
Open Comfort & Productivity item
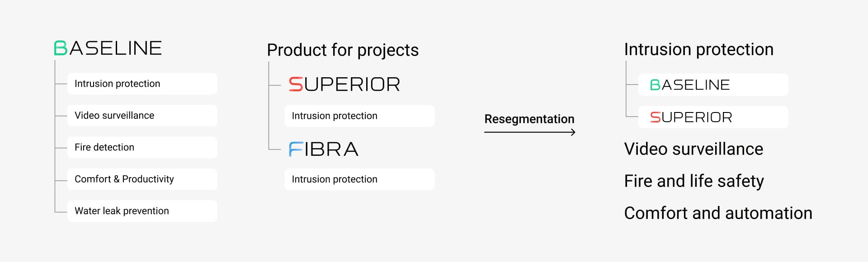(142, 179)
